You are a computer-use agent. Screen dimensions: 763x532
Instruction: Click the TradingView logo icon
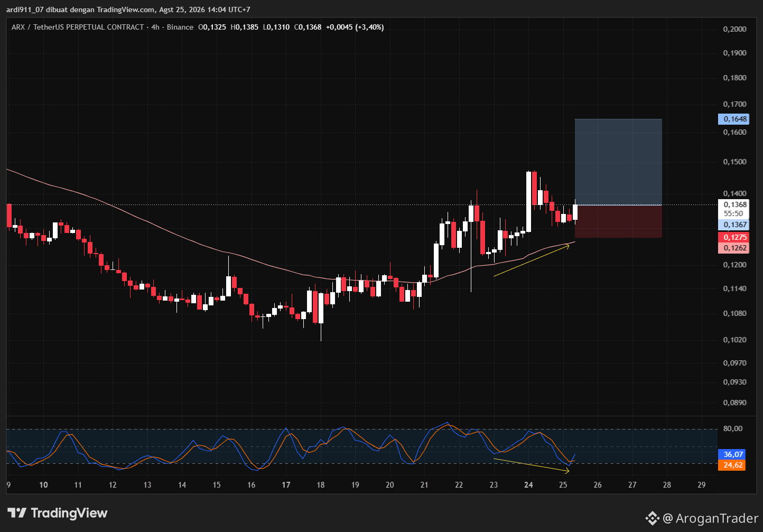tap(17, 512)
